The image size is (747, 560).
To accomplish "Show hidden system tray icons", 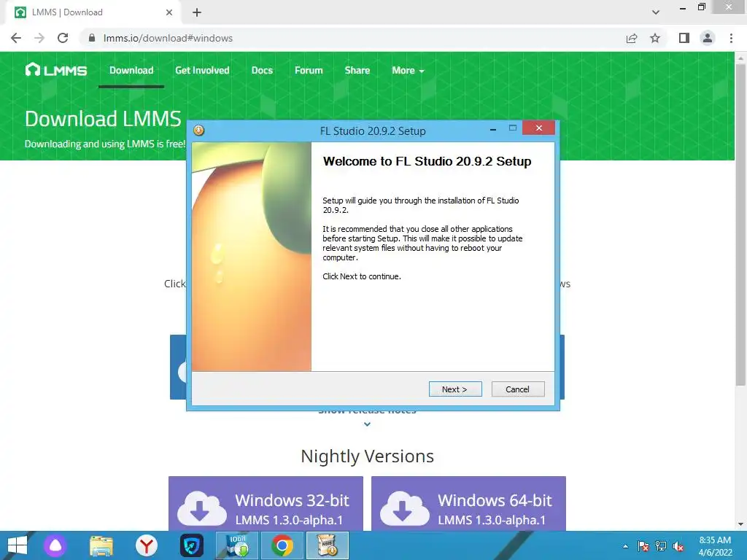I will [x=625, y=546].
